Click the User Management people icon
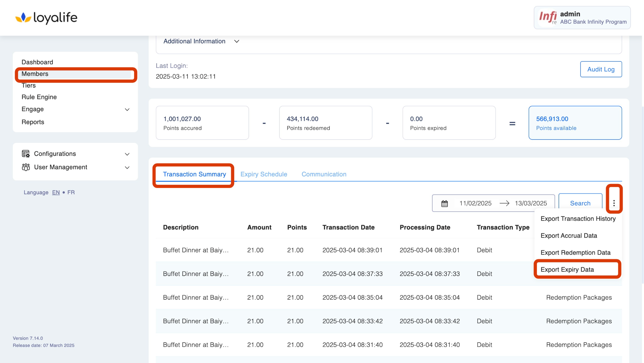This screenshot has width=644, height=363. pos(26,167)
